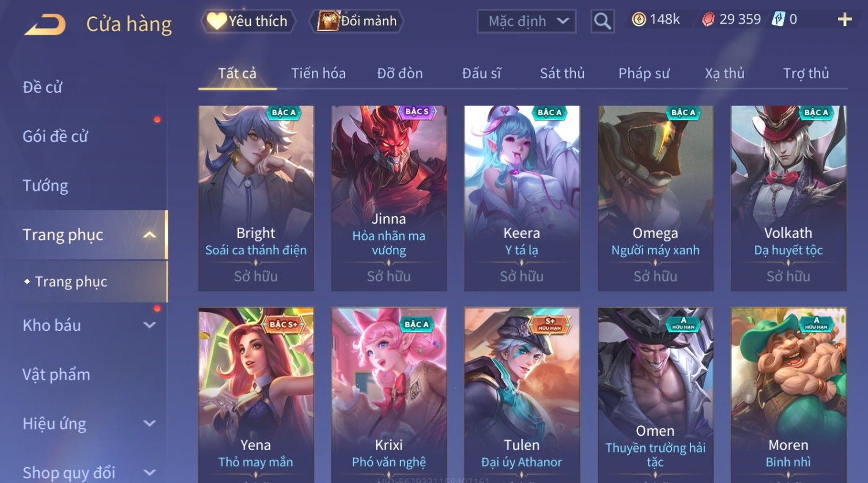
Task: Tap the blue voucher currency icon
Action: (779, 20)
